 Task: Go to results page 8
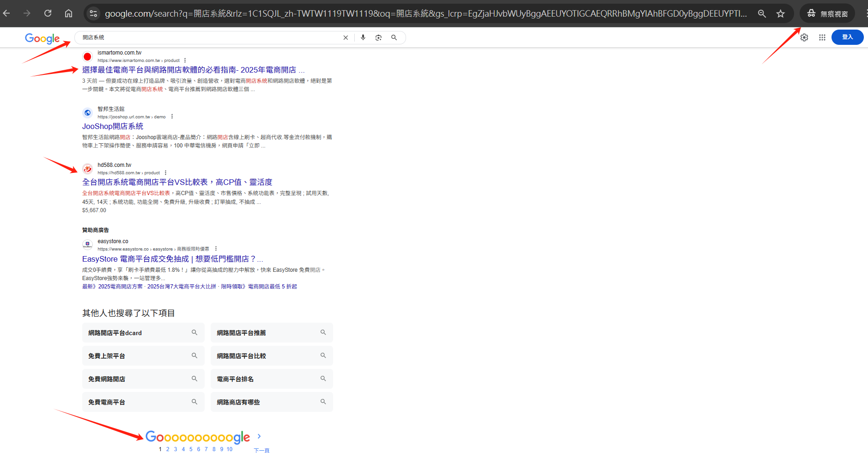tap(214, 449)
